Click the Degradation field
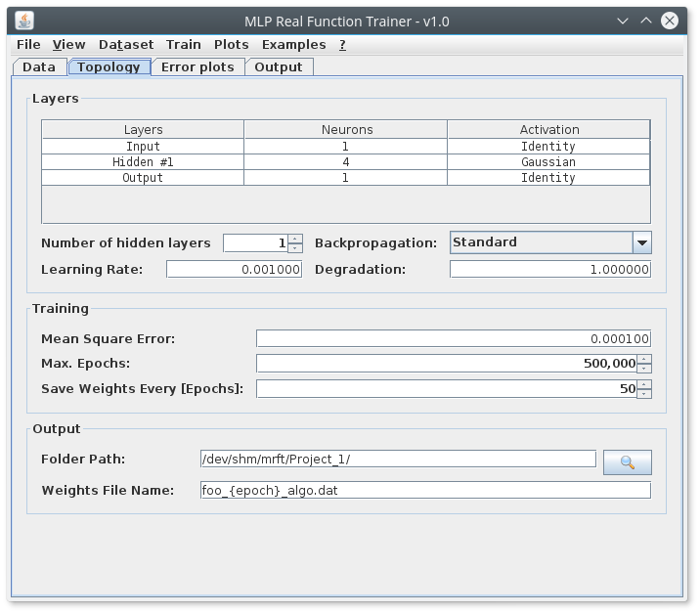700x614 pixels. [550, 269]
